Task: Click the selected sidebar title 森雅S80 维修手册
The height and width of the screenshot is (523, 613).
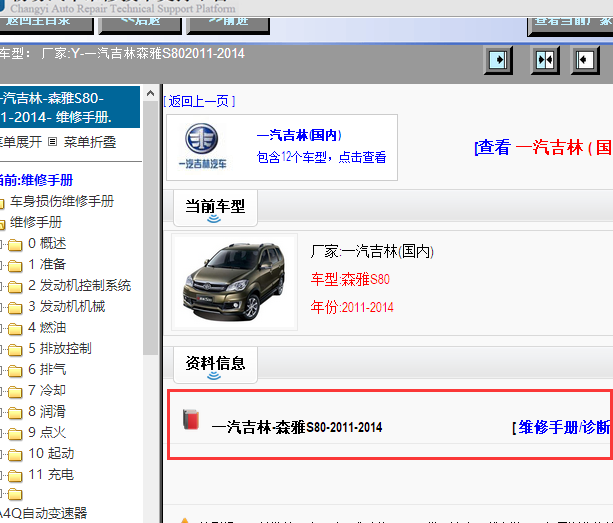Action: click(70, 107)
